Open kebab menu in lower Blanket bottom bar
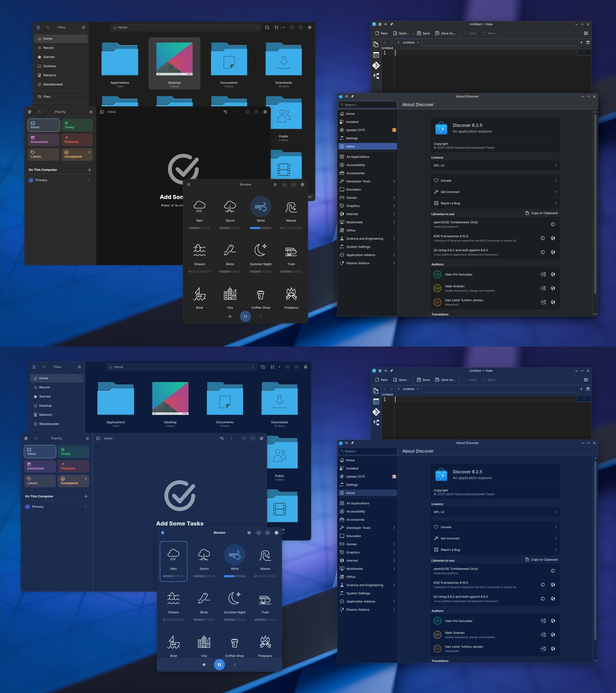 [235, 664]
